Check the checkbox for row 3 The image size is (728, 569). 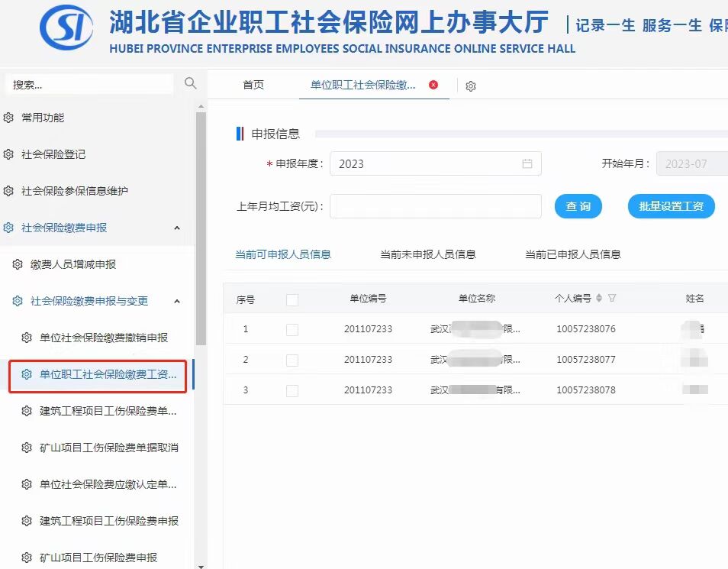292,390
